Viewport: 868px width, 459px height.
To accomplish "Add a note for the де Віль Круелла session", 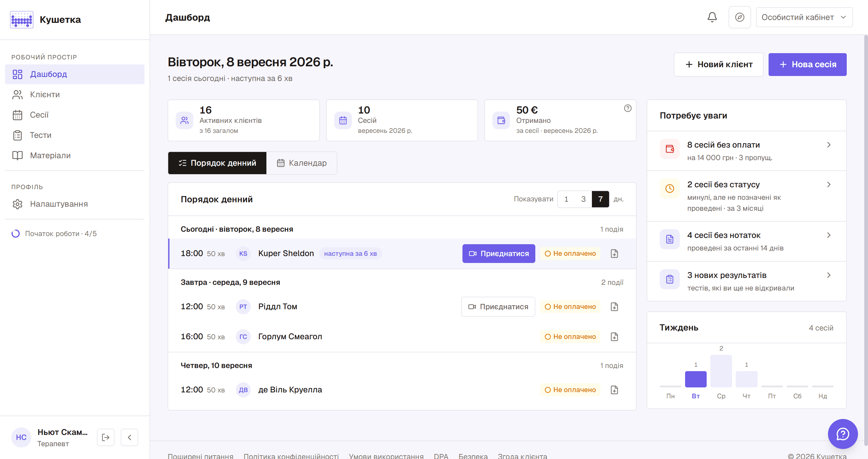I will (614, 390).
